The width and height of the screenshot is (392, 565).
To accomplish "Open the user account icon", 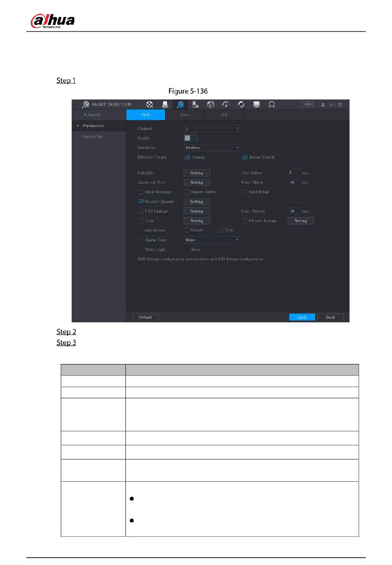I will 323,105.
